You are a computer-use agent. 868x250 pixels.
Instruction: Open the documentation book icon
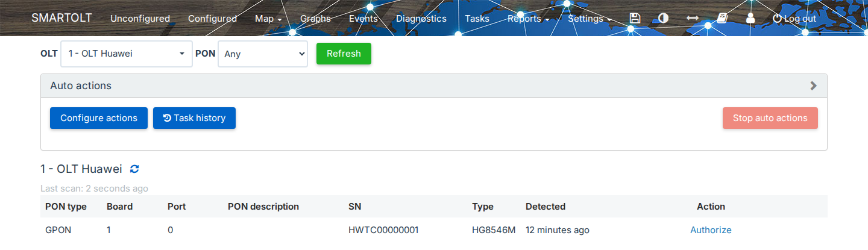(722, 18)
